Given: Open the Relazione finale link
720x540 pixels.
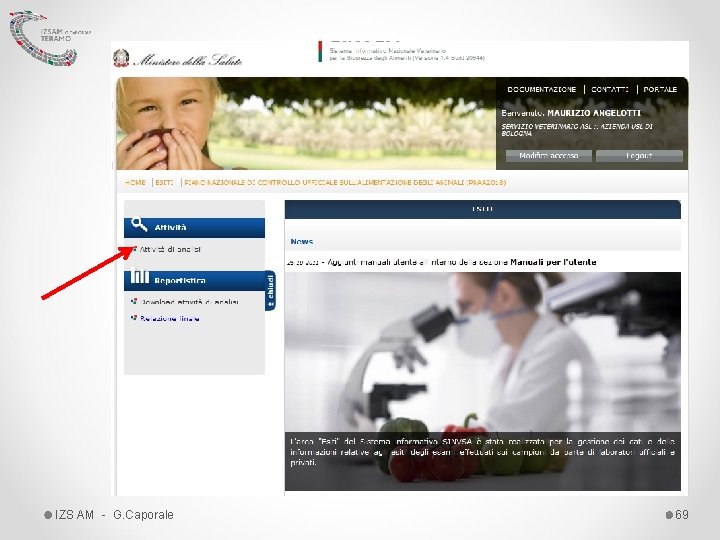Looking at the screenshot, I should pyautogui.click(x=169, y=318).
